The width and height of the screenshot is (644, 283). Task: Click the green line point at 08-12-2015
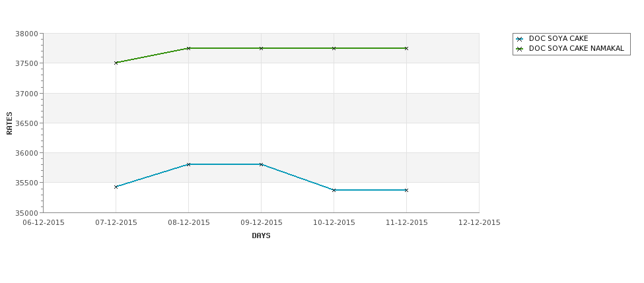pos(188,48)
